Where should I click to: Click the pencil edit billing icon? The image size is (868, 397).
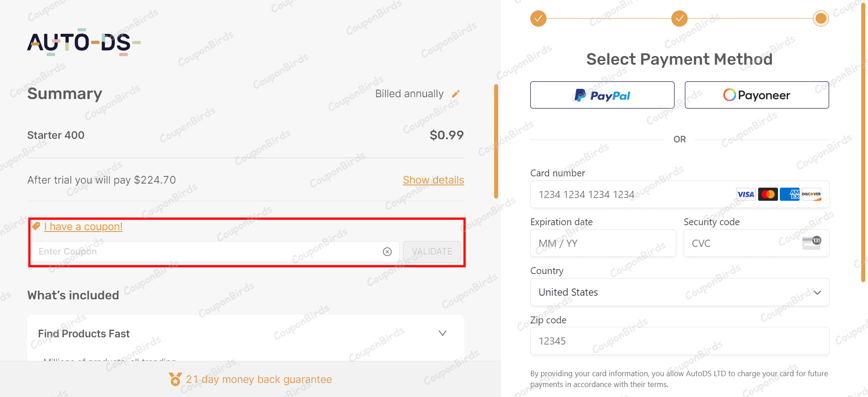point(456,94)
